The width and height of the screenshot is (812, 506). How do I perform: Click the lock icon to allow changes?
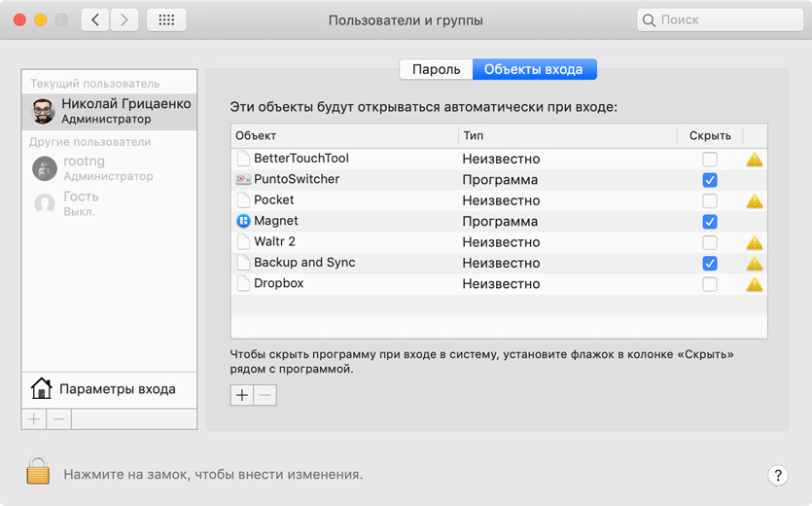click(38, 472)
